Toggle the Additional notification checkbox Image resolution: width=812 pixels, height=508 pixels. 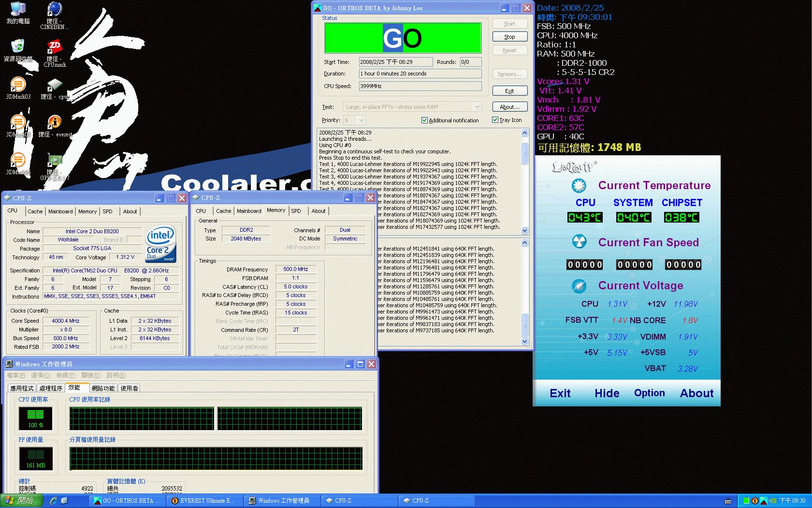(x=424, y=120)
